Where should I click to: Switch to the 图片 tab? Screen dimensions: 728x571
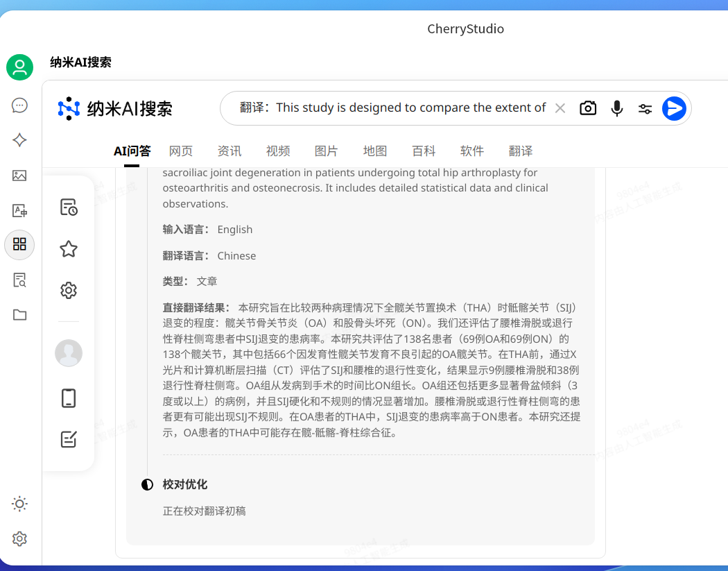point(326,151)
